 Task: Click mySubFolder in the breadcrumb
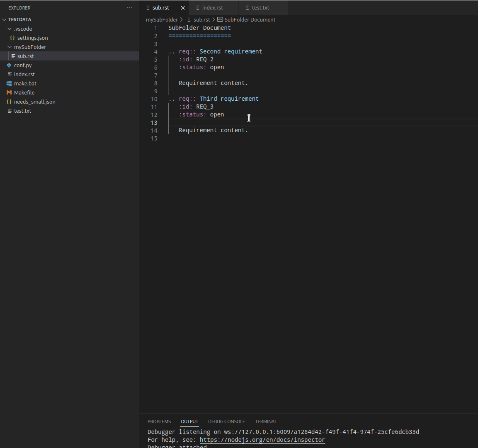162,20
